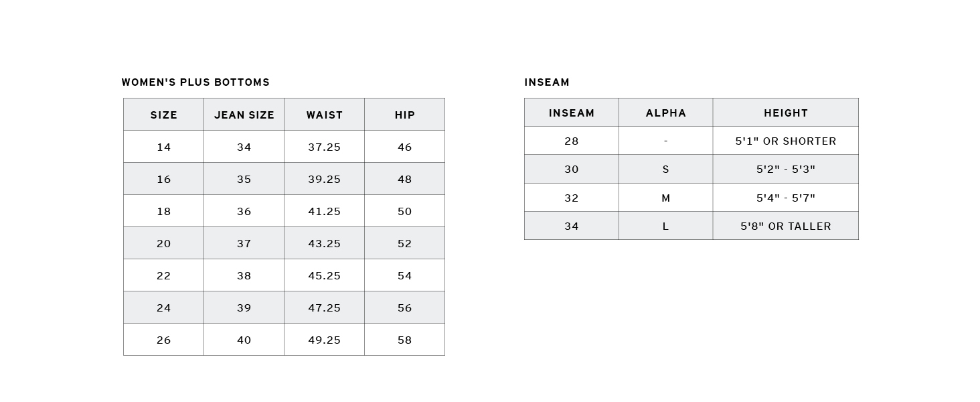Select size 22 cell

[164, 275]
